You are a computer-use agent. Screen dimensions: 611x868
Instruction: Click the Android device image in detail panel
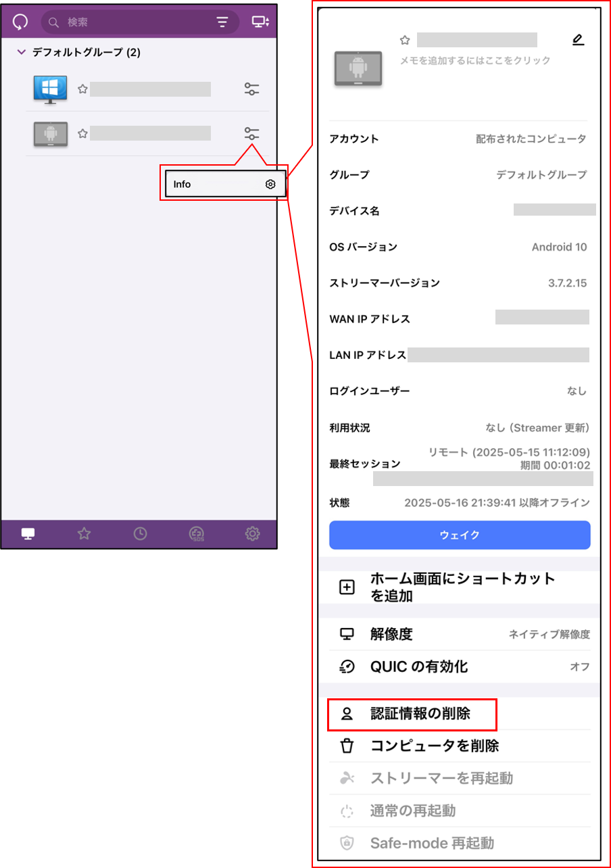pyautogui.click(x=359, y=68)
